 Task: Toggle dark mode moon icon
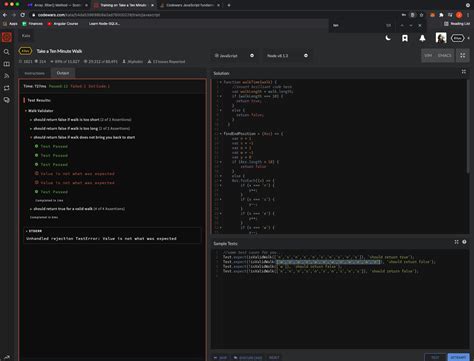388,38
